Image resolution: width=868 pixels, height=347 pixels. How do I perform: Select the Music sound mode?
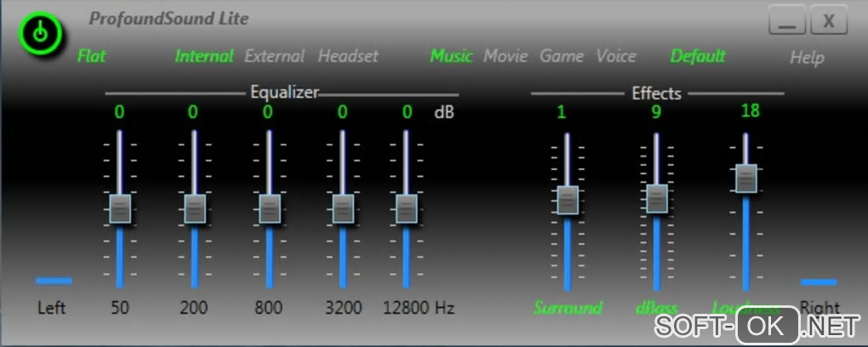pos(451,56)
